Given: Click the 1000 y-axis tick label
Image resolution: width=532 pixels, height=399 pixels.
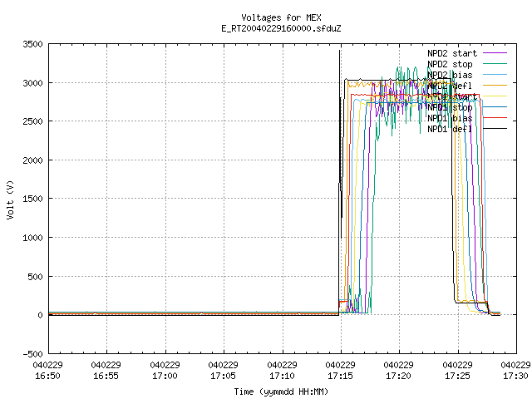Looking at the screenshot, I should pos(33,238).
